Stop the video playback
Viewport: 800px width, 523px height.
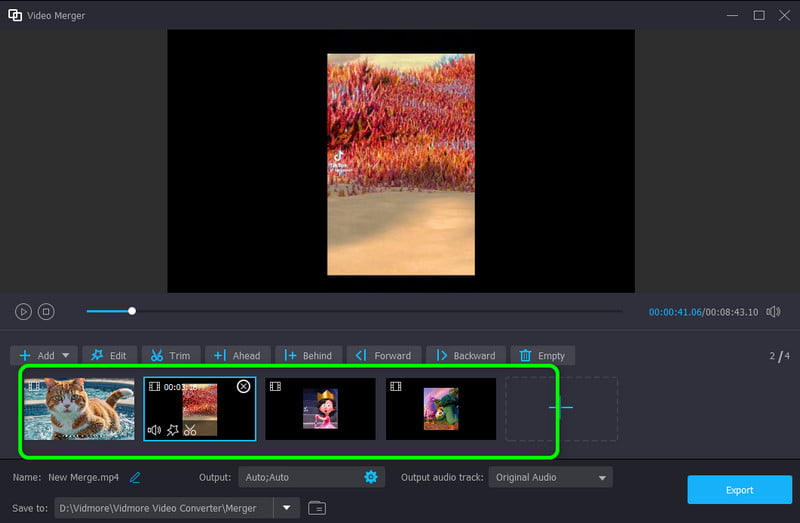click(x=46, y=312)
